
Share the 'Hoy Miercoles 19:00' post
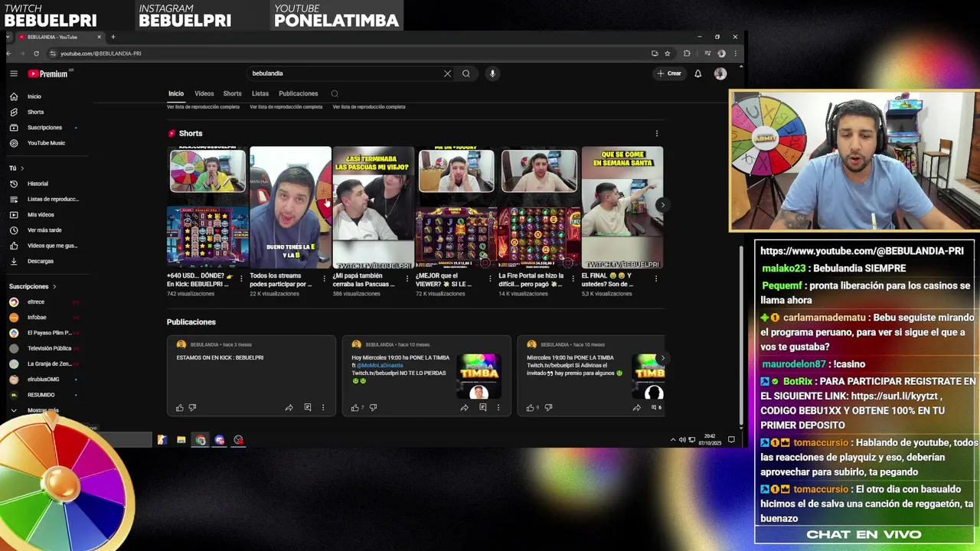464,408
